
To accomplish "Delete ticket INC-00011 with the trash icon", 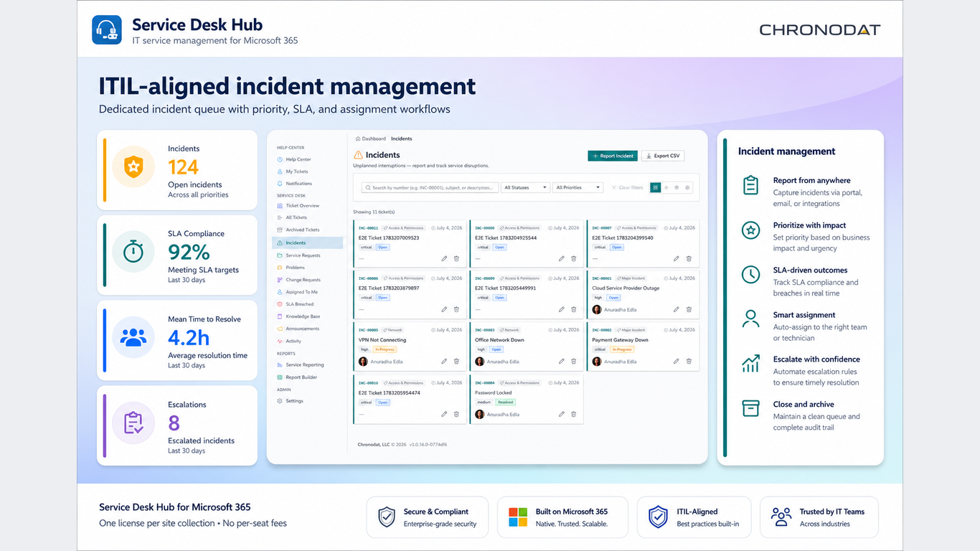I will (x=456, y=258).
